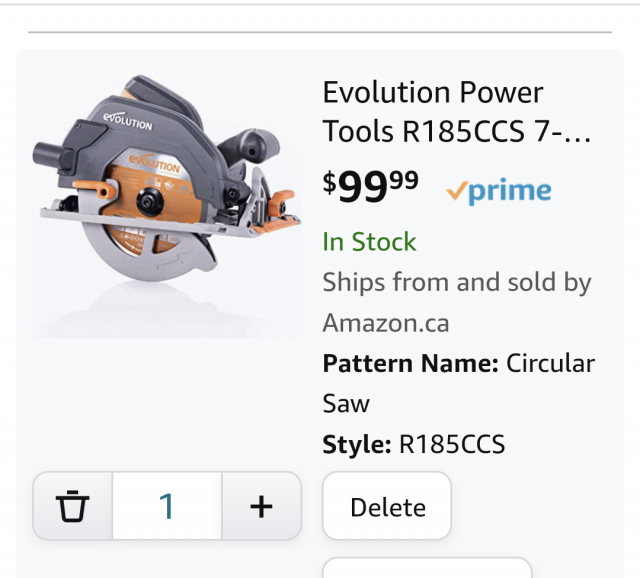Open the Evolution Power Tools product title
The height and width of the screenshot is (578, 640).
(456, 112)
